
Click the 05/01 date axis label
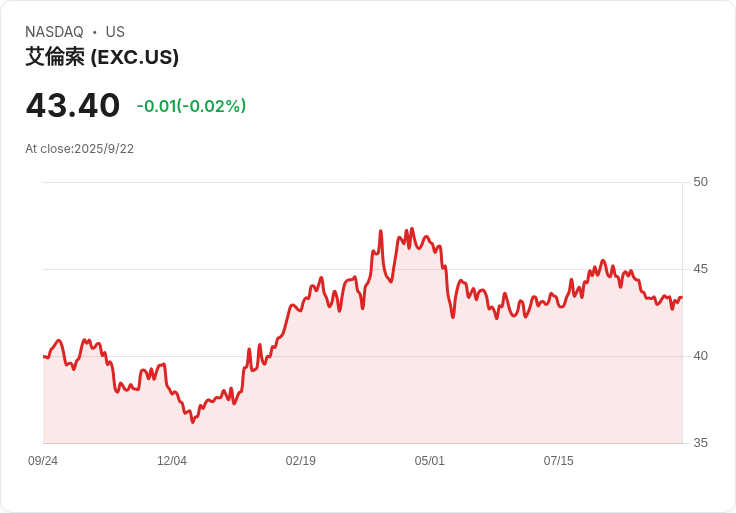pyautogui.click(x=429, y=461)
